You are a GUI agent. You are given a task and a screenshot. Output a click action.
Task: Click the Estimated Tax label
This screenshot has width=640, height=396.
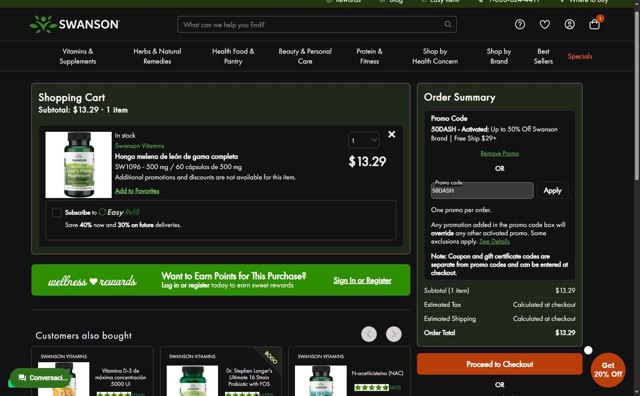442,305
